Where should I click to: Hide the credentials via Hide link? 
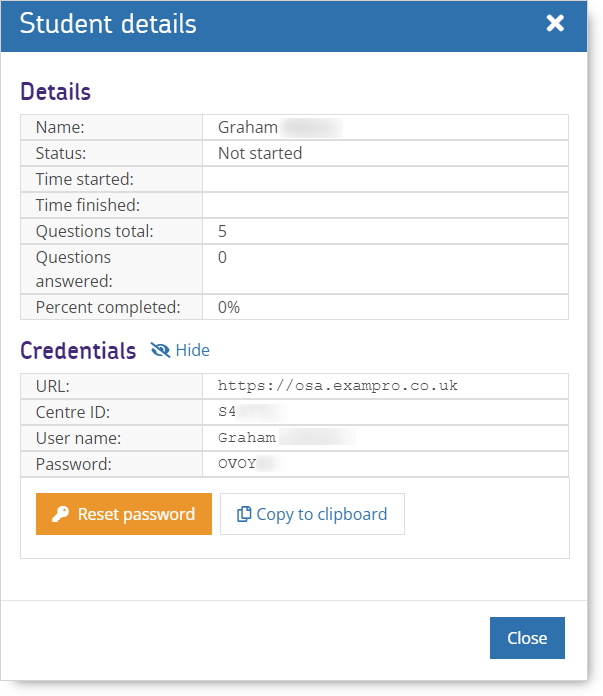pos(192,350)
